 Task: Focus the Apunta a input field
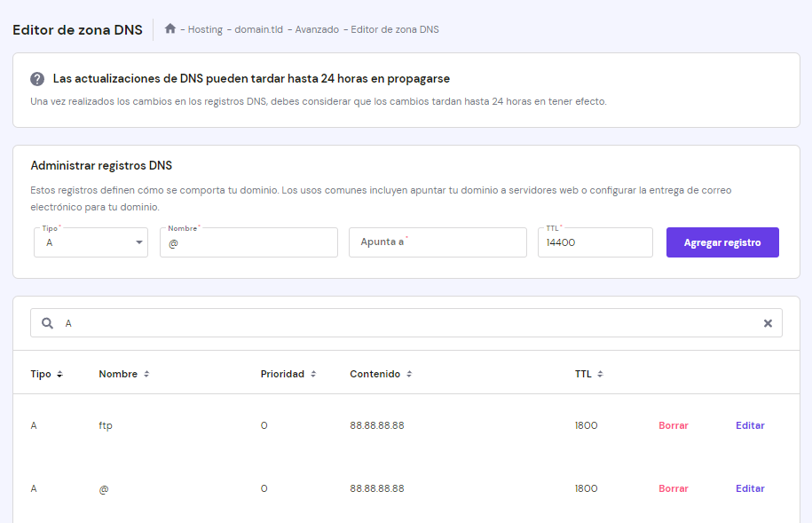click(438, 242)
